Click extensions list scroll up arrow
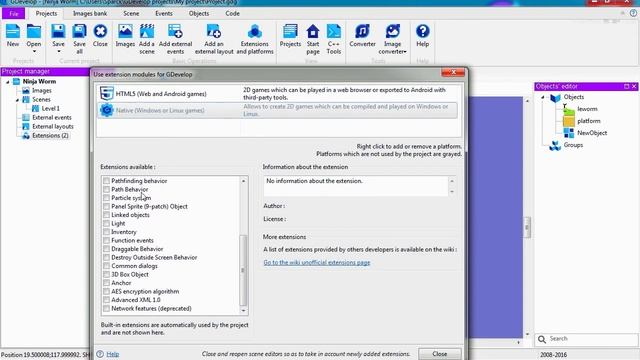640x360 pixels. click(244, 181)
